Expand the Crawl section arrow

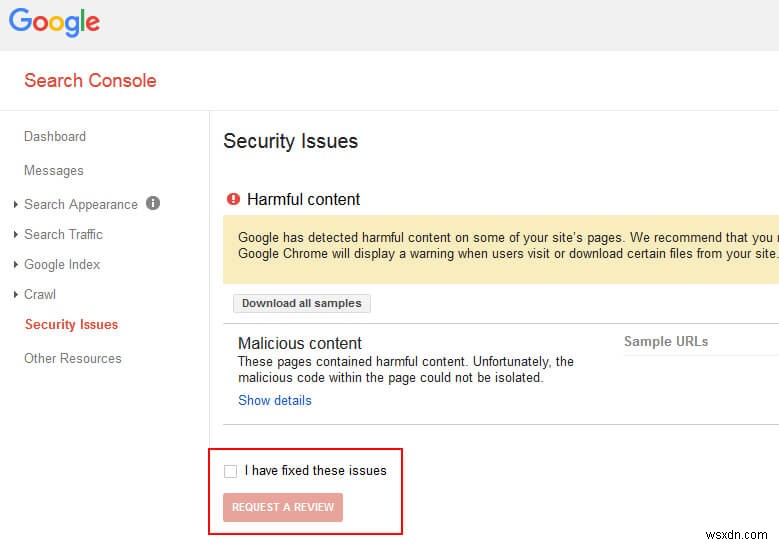(x=16, y=295)
